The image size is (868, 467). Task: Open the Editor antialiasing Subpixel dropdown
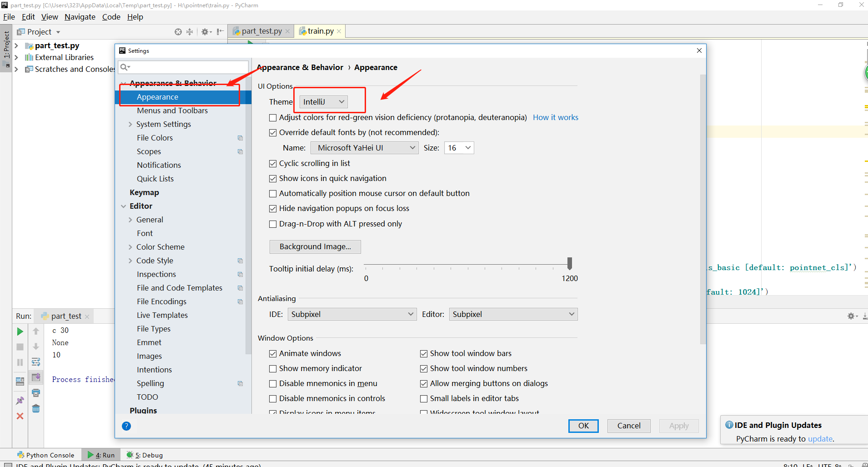click(513, 314)
